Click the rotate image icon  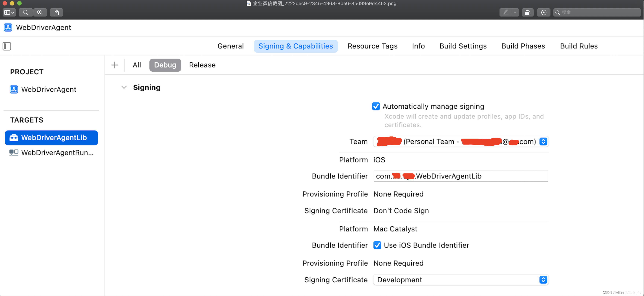coord(528,12)
